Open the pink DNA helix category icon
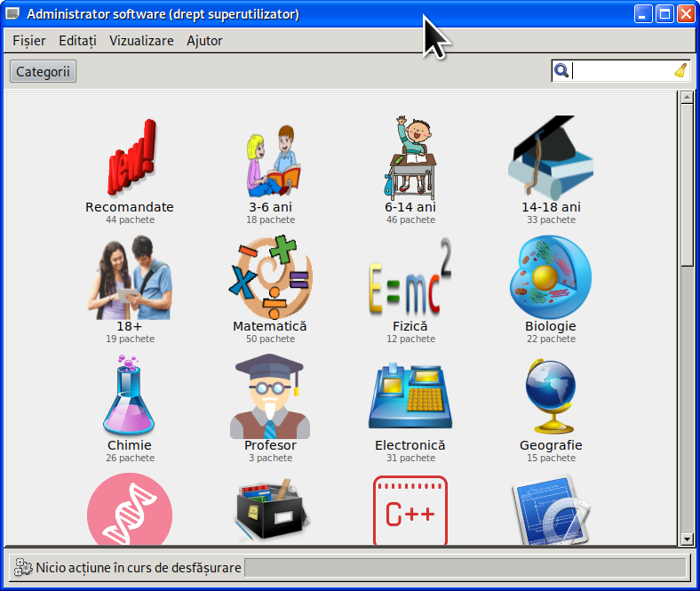Screen dimensions: 700x591 click(130, 509)
